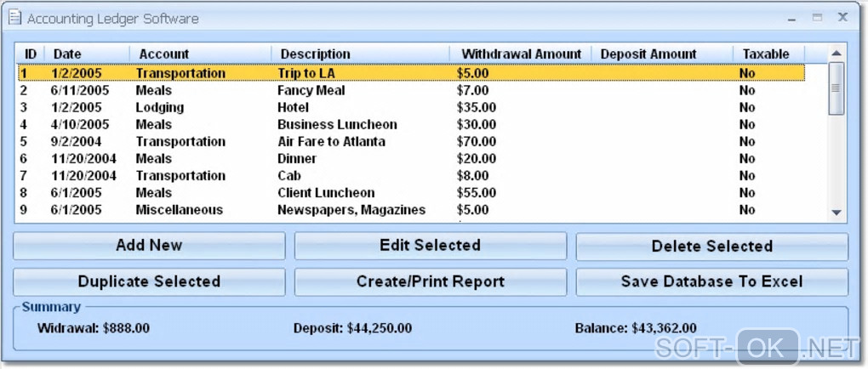868x369 pixels.
Task: Select the Dinner entry
Action: [411, 159]
